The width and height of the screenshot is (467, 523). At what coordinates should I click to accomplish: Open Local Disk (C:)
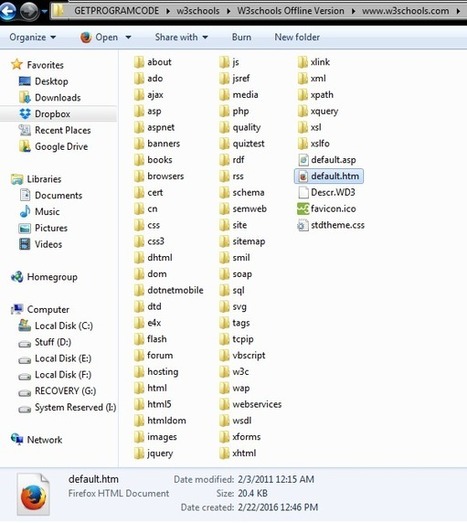click(56, 326)
